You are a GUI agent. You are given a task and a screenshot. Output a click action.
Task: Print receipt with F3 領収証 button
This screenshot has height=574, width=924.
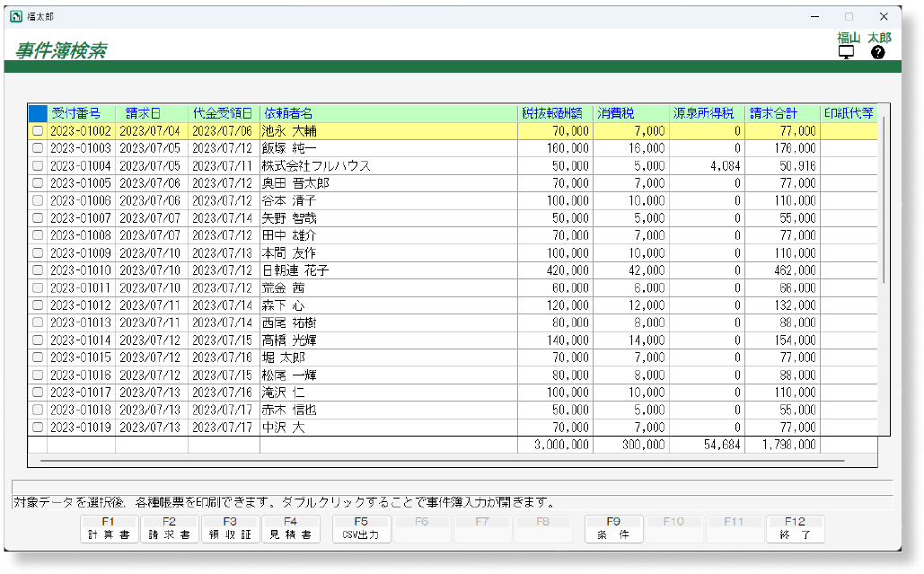coord(229,528)
